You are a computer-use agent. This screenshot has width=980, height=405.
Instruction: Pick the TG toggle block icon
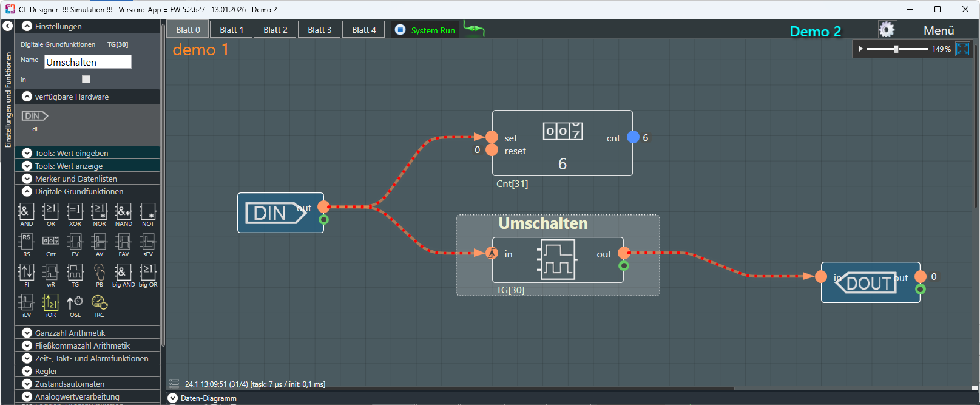click(75, 273)
